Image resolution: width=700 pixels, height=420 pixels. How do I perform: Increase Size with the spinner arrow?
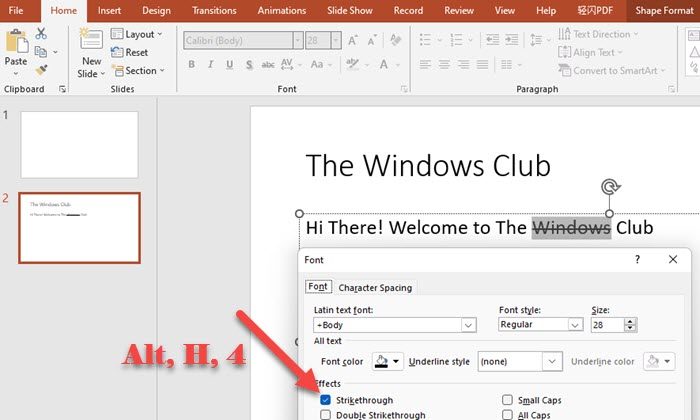[x=630, y=321]
